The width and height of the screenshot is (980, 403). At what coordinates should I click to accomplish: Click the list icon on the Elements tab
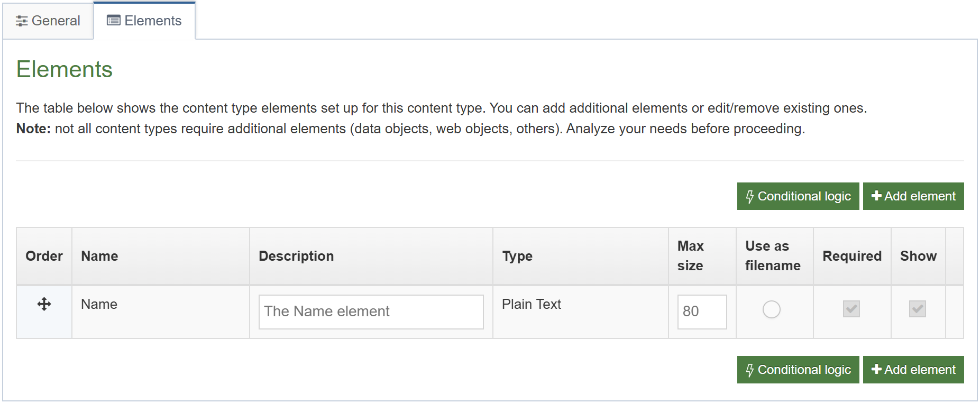coord(113,20)
